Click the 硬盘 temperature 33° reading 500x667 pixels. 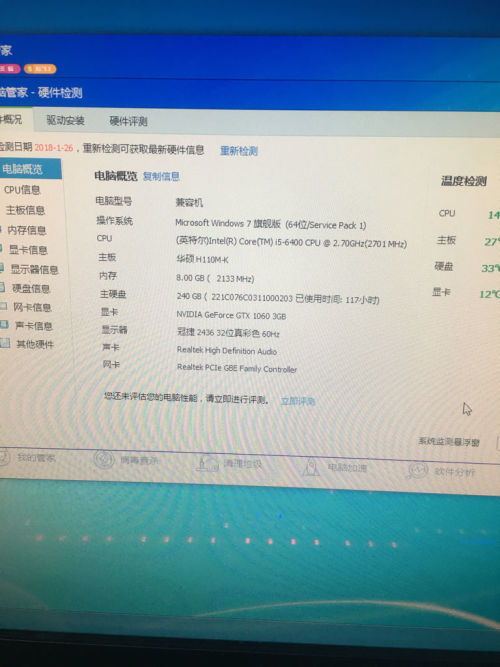click(x=489, y=268)
